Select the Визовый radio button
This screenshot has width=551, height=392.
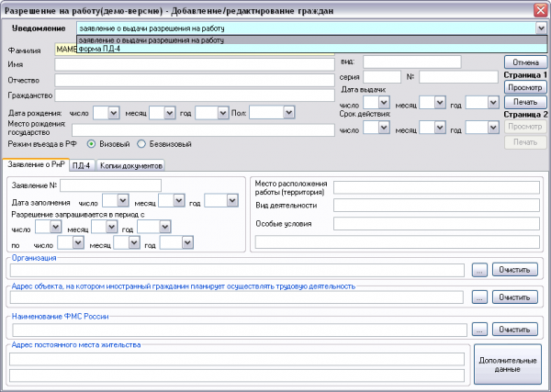(91, 144)
